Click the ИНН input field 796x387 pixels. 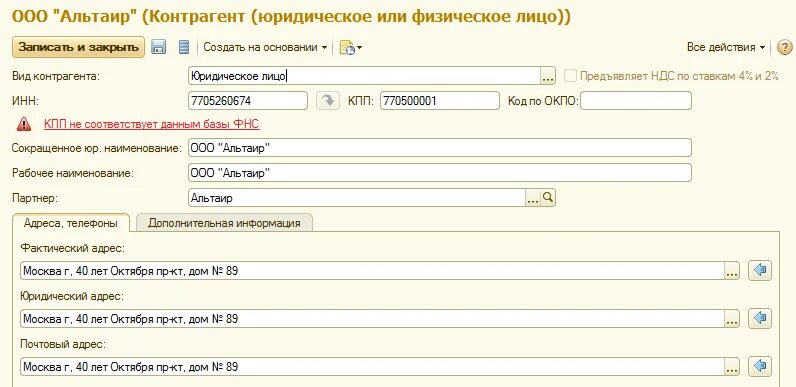pos(248,101)
